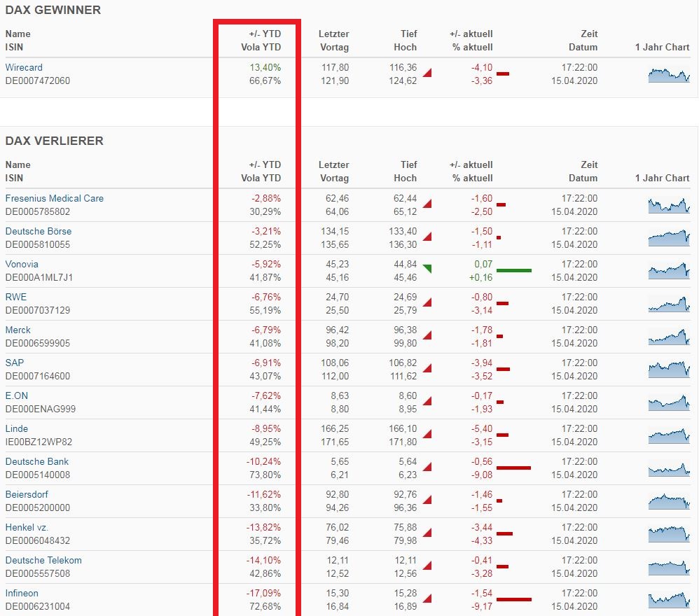Click Henkel vz.'s 1-year chart thumbnail

(x=669, y=535)
